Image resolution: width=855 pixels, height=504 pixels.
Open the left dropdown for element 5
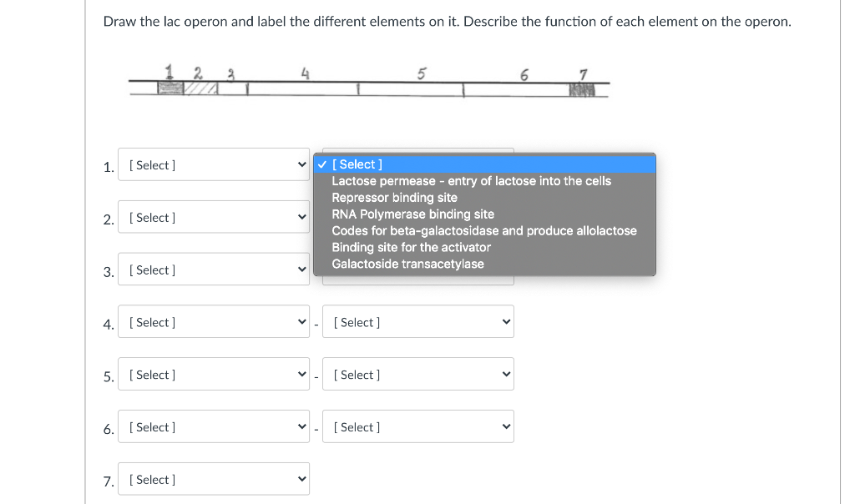tap(214, 374)
